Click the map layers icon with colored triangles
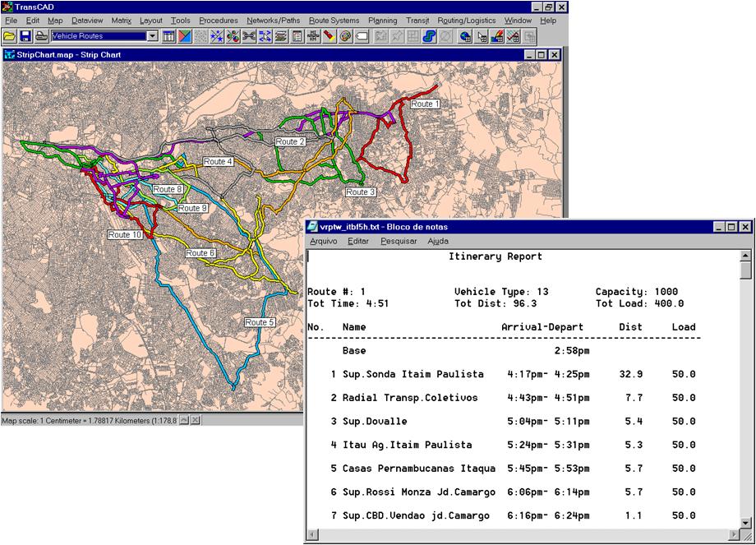The width and height of the screenshot is (756, 545). tap(185, 36)
